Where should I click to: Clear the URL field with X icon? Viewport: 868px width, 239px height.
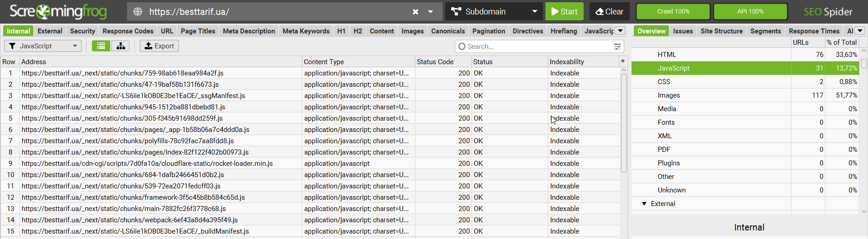[415, 12]
